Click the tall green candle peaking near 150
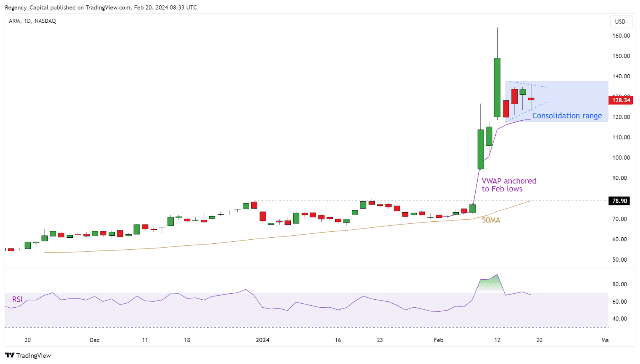Screen dimensions: 640x364 click(497, 88)
